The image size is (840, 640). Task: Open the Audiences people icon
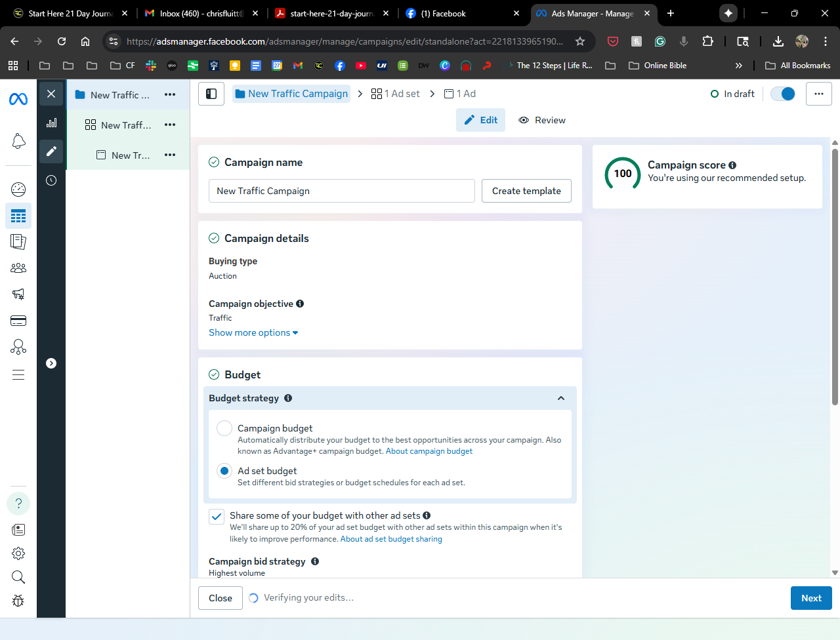18,268
